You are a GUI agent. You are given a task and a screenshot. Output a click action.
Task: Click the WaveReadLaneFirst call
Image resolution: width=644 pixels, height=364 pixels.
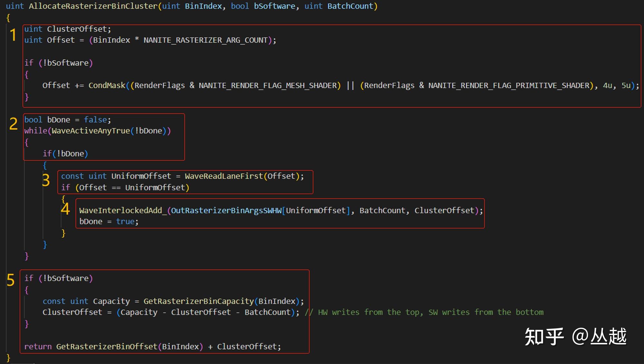223,176
